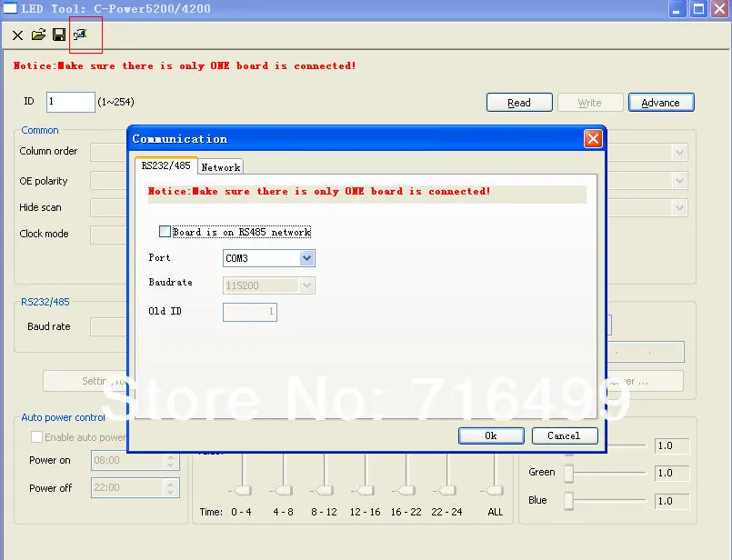This screenshot has width=732, height=560.
Task: Click the OE polarity label
Action: pyautogui.click(x=44, y=181)
